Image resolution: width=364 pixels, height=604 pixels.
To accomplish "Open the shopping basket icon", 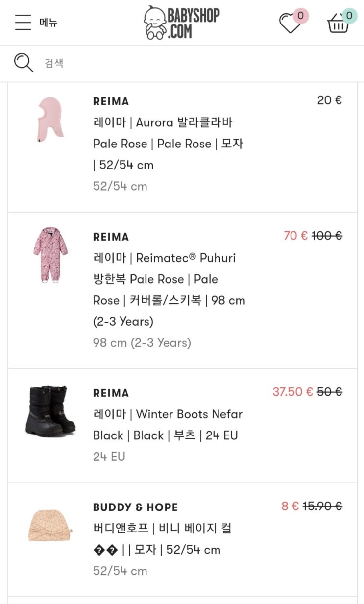I will point(338,24).
